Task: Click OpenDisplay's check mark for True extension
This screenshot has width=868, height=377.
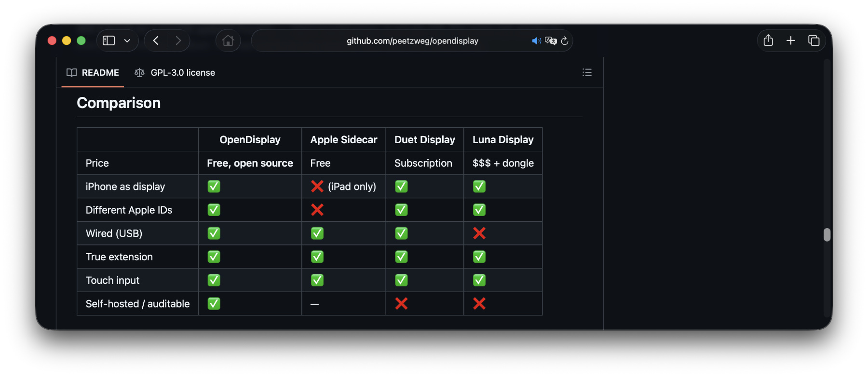Action: click(214, 257)
